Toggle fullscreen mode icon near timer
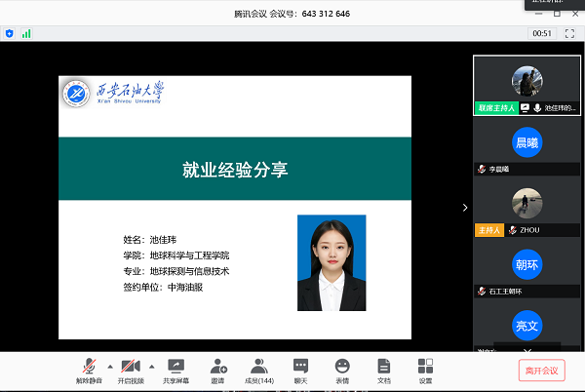Image resolution: width=585 pixels, height=392 pixels. point(570,33)
